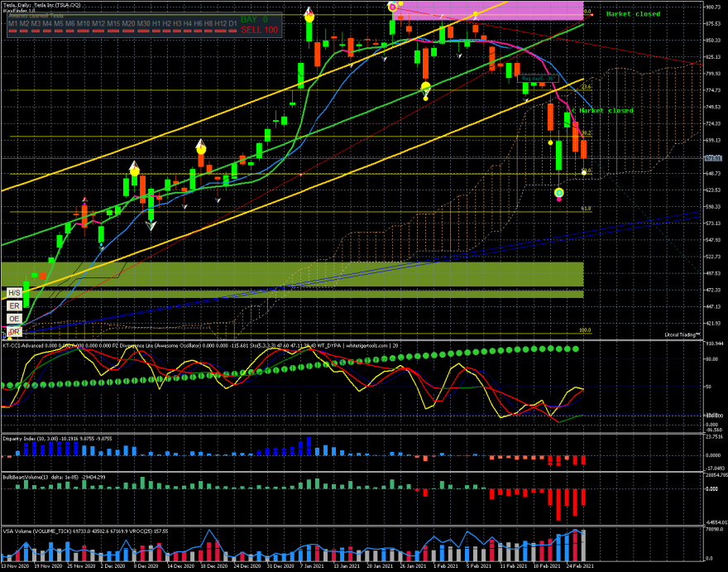Screen dimensions: 728x572
Task: Toggle the DR chart button
Action: 14,332
